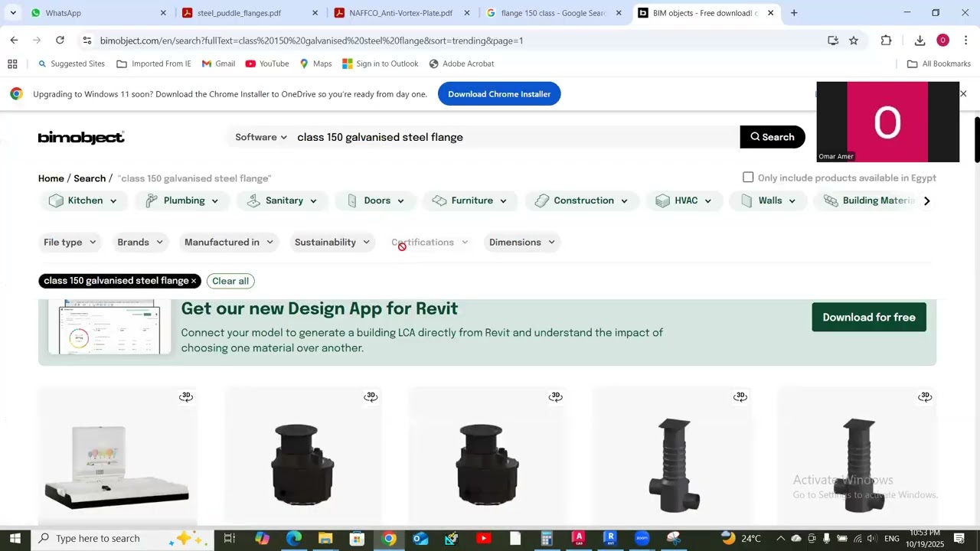Expand the Software search scope dropdown
Screen dimensions: 980x551
(x=261, y=137)
